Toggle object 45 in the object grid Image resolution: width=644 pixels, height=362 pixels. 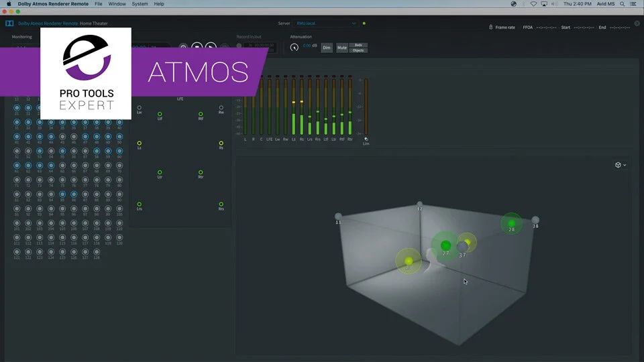62,137
